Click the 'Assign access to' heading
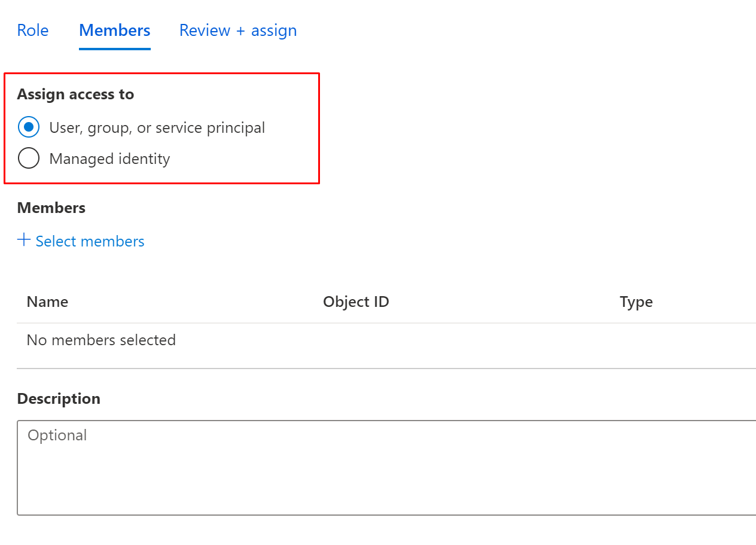 (x=75, y=95)
